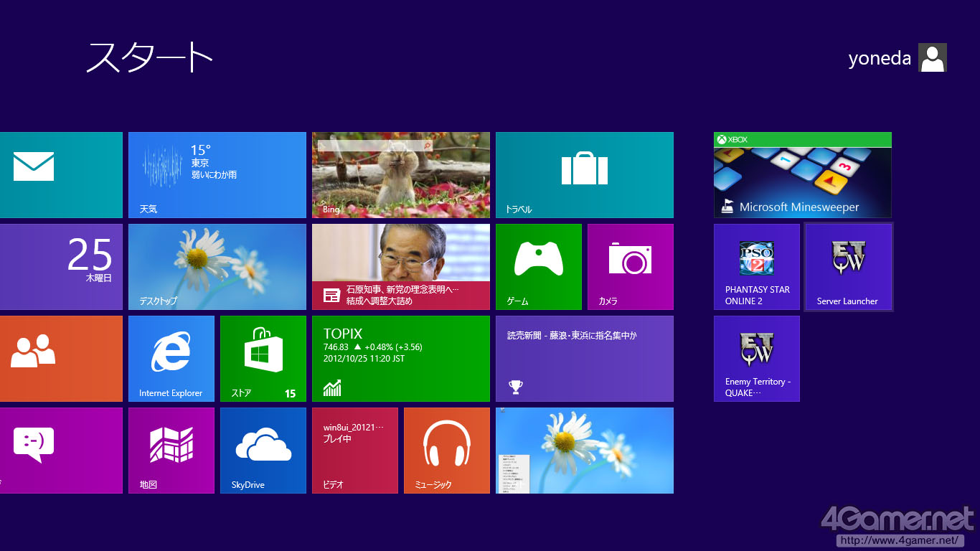Image resolution: width=980 pixels, height=551 pixels.
Task: Open the daisy photo tile beside ミュージック
Action: (585, 451)
